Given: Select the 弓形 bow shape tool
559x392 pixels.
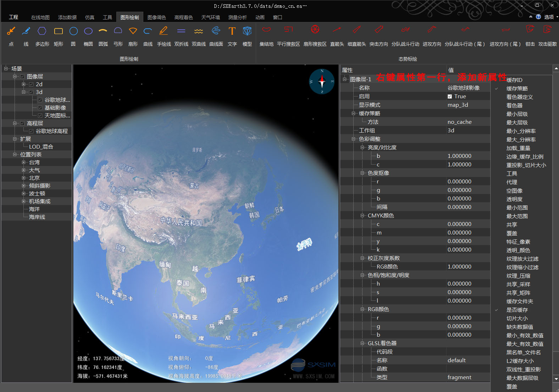Looking at the screenshot, I should (x=118, y=36).
